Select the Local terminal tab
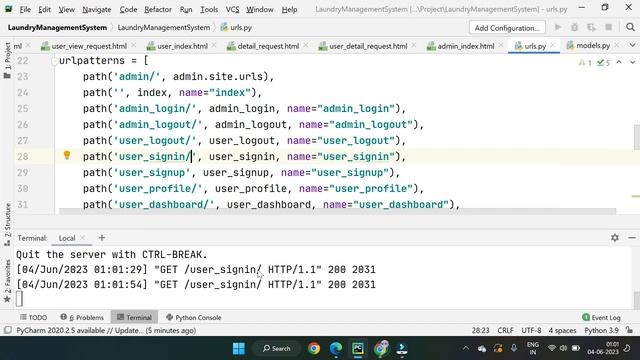The height and width of the screenshot is (360, 640). 67,238
